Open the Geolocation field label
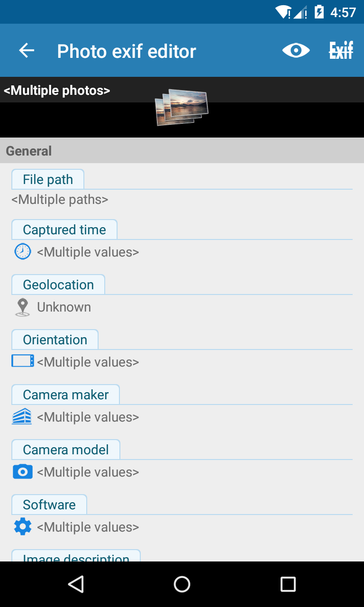Viewport: 364px width, 607px height. click(x=58, y=285)
